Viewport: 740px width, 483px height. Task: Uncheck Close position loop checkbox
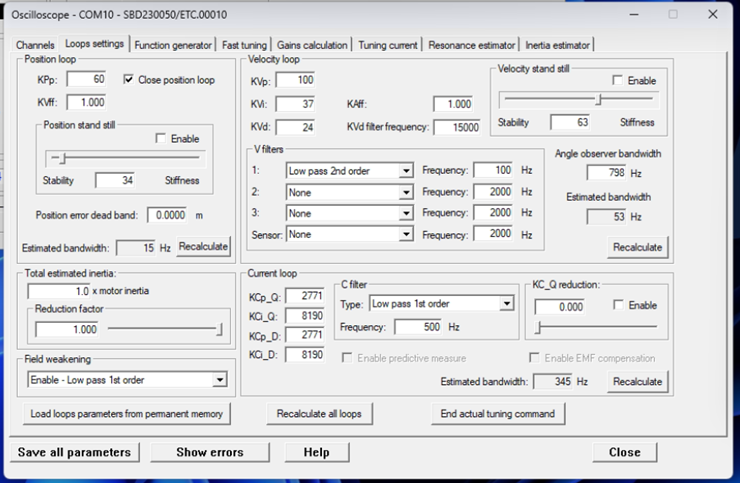[129, 80]
